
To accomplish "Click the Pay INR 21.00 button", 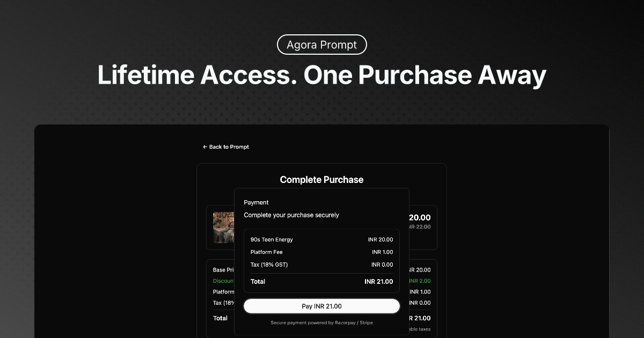I will coord(321,306).
